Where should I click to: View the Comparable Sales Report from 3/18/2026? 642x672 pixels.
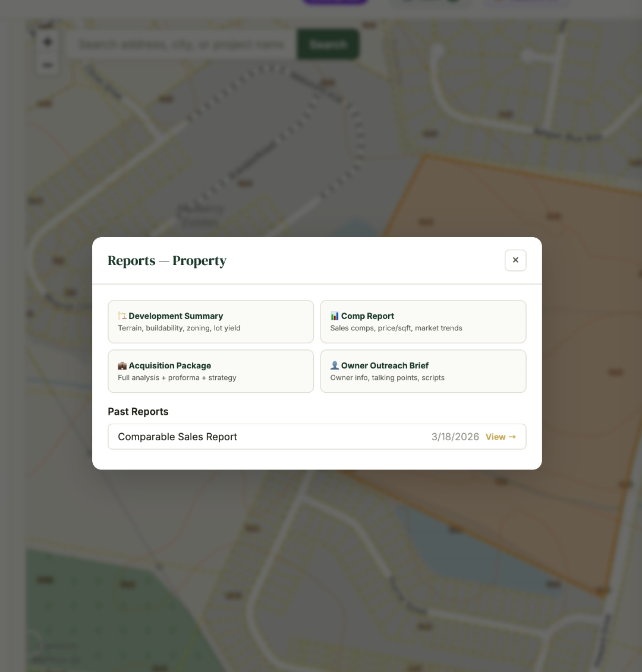coord(501,437)
